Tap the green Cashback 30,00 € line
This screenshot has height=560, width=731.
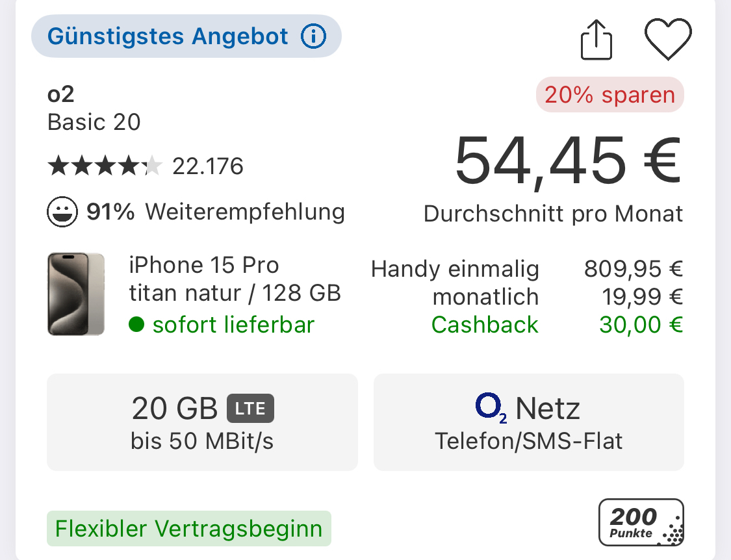(557, 325)
